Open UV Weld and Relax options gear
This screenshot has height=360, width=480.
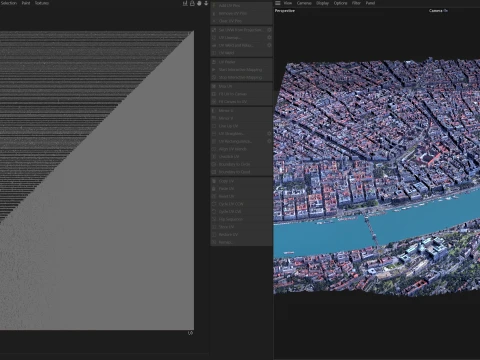pos(269,45)
